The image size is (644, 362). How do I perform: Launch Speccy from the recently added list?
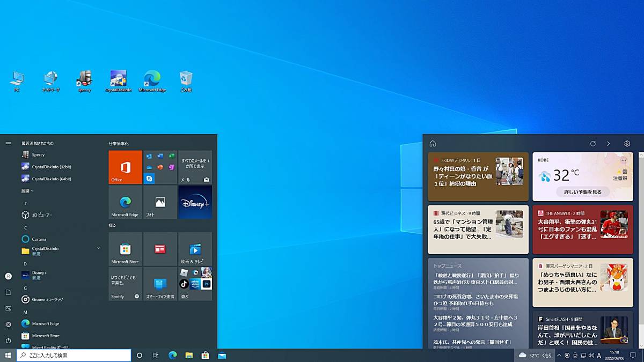click(x=62, y=154)
